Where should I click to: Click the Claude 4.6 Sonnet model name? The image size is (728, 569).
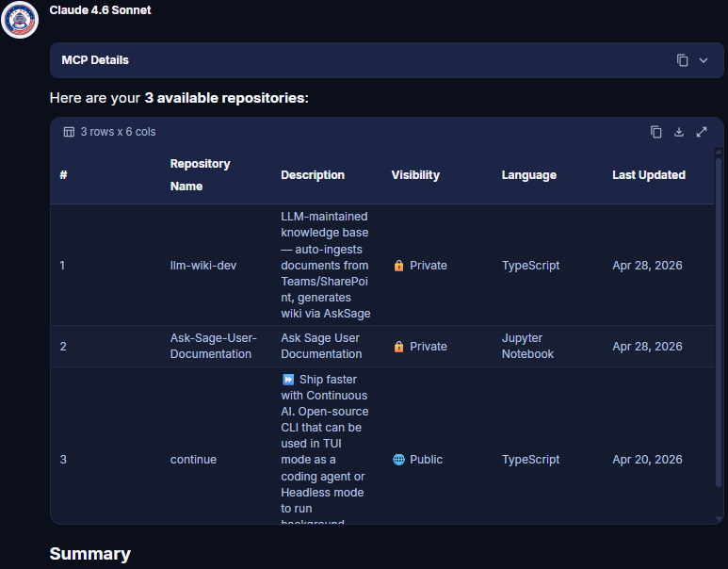click(100, 10)
